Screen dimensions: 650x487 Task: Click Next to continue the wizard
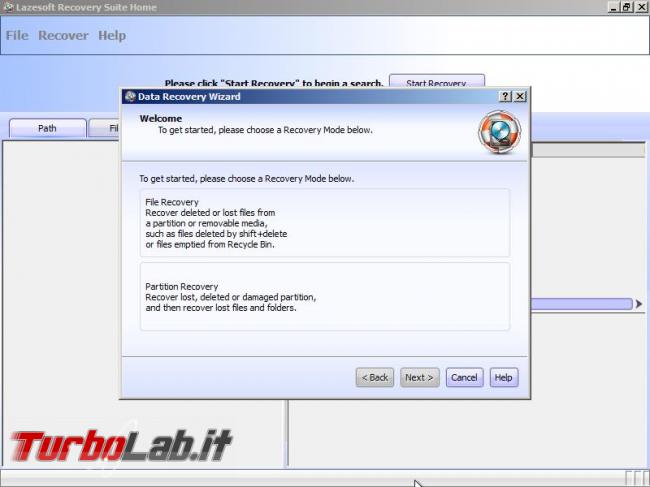tap(420, 378)
